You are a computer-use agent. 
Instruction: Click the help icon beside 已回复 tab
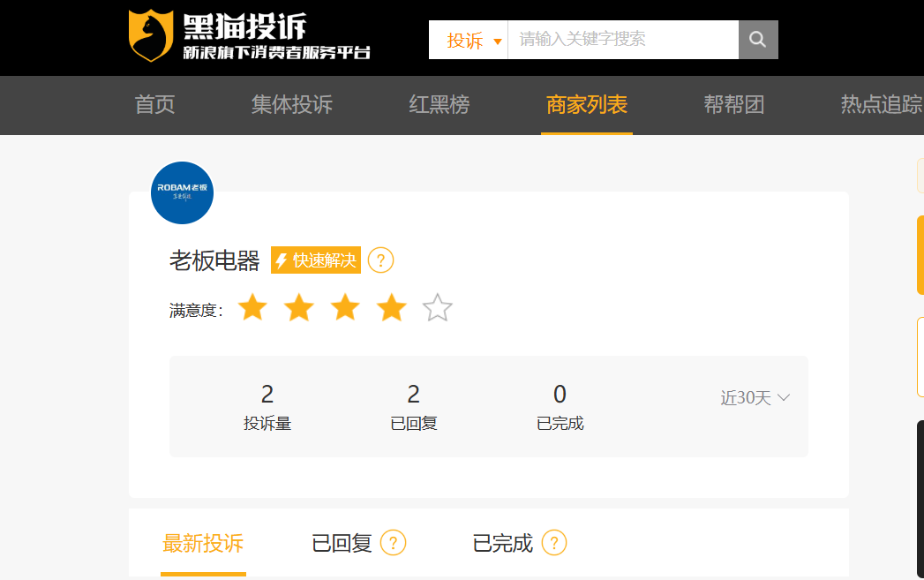coord(393,543)
